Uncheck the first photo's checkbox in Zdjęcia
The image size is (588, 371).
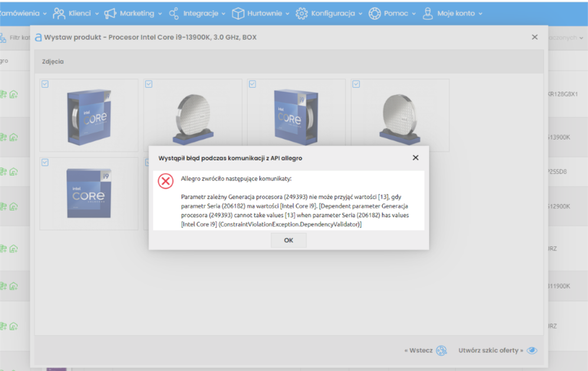[45, 84]
